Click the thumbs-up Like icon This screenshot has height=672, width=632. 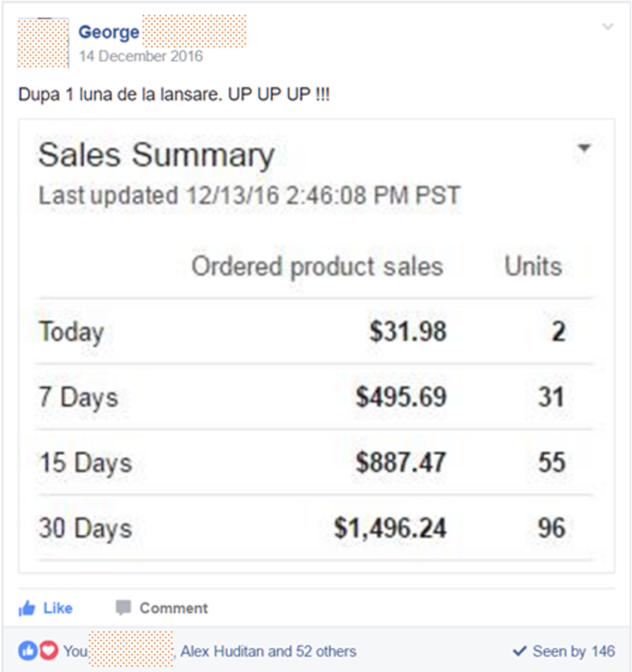26,608
